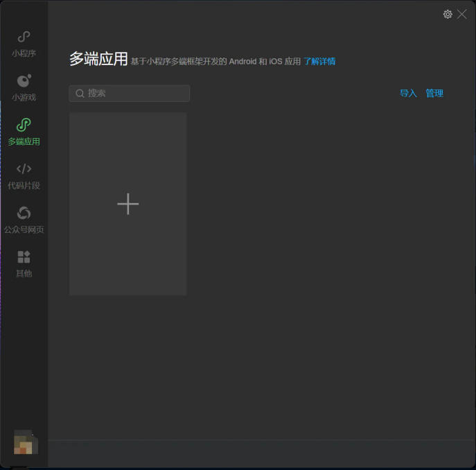Image resolution: width=476 pixels, height=470 pixels.
Task: Click the 了解详情 link
Action: pyautogui.click(x=319, y=62)
